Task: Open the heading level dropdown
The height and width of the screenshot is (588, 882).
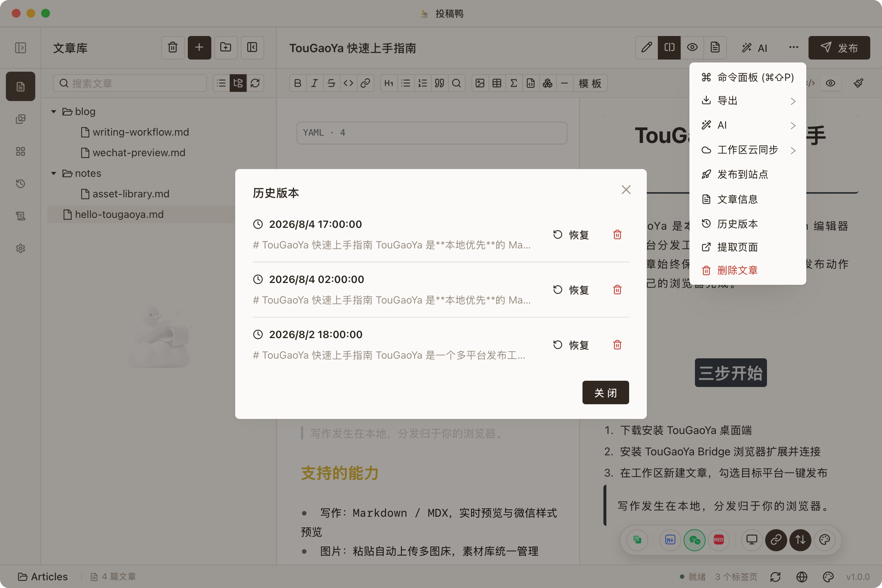Action: (389, 83)
